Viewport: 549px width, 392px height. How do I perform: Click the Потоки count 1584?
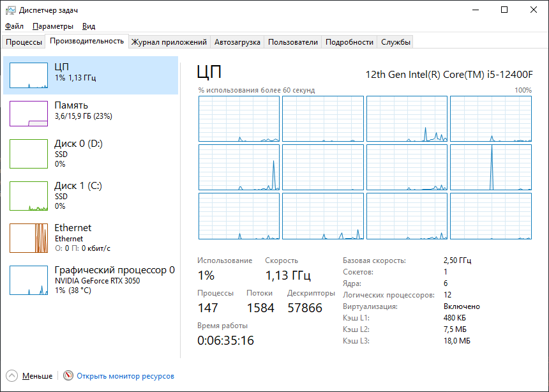(x=260, y=308)
